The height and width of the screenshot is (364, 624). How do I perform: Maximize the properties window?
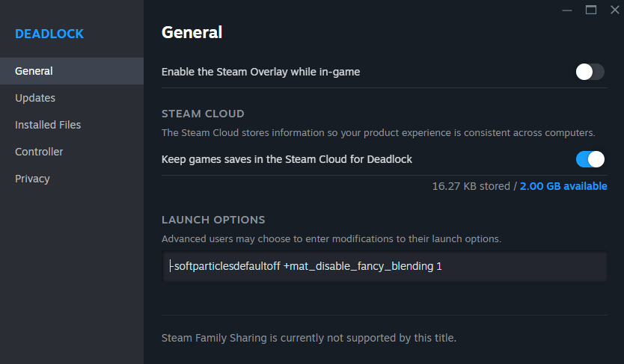591,10
